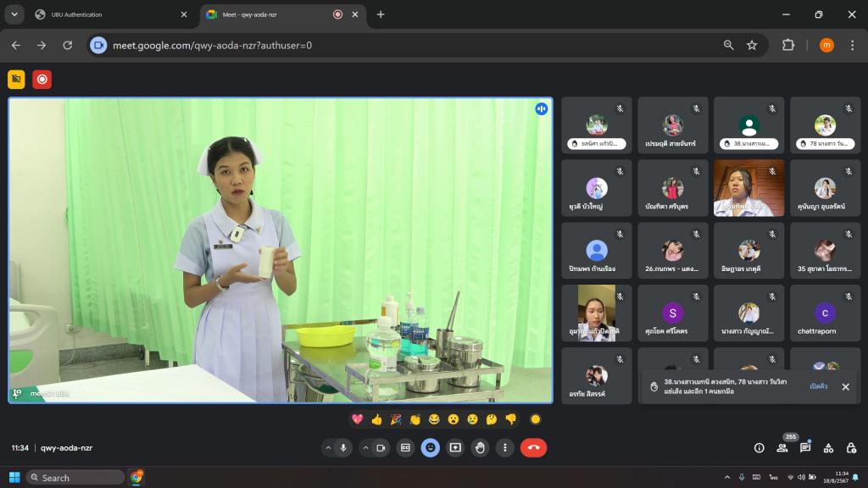Pick the emoji skin tone swatch
This screenshot has height=488, width=868.
point(535,419)
